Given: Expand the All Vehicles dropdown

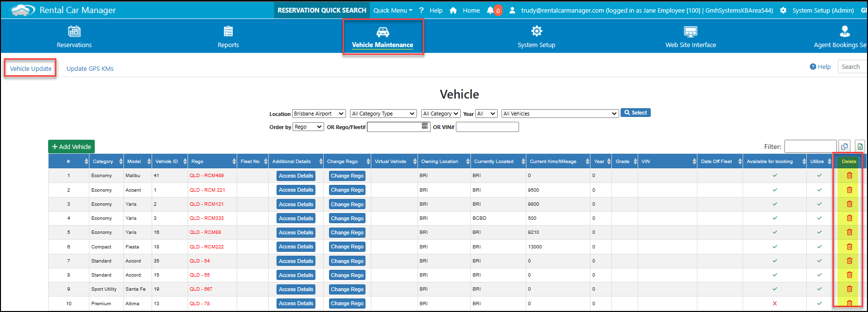Looking at the screenshot, I should tap(560, 114).
